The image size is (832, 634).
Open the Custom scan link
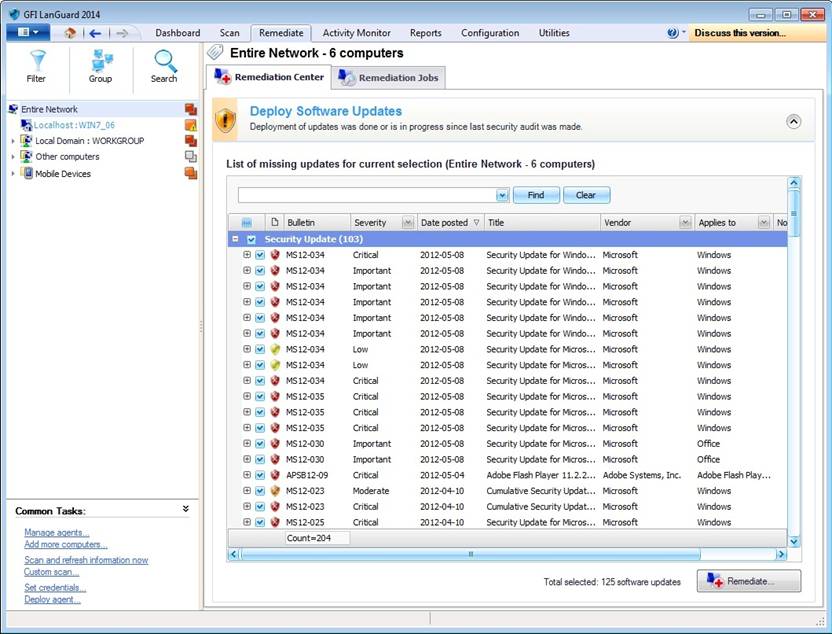pos(52,572)
